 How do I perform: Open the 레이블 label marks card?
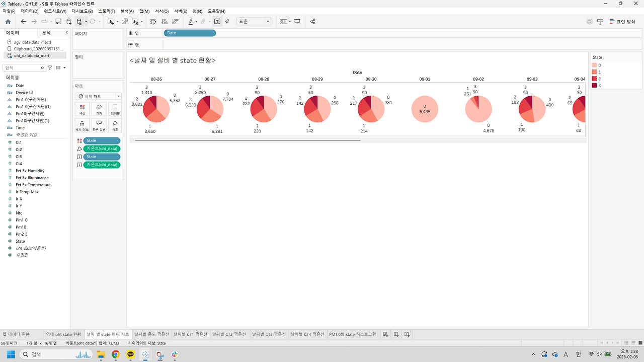pos(115,109)
